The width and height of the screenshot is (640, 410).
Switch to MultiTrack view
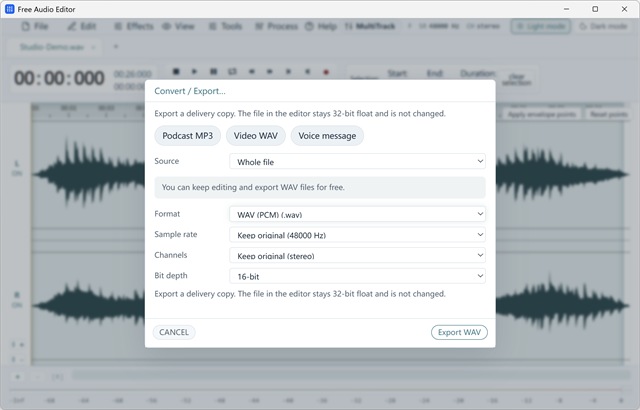click(370, 27)
